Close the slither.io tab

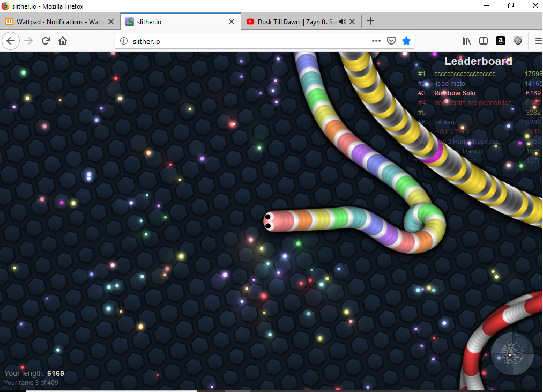tap(232, 21)
